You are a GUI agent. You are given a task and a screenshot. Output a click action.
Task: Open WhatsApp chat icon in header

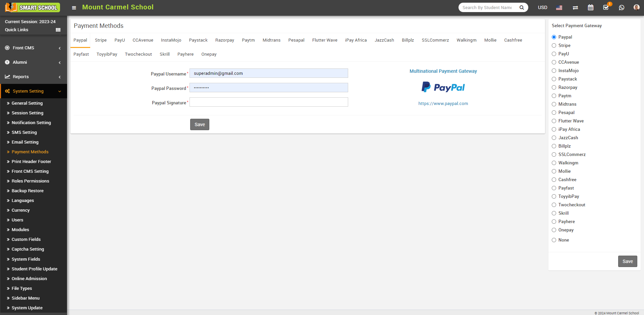pyautogui.click(x=622, y=7)
